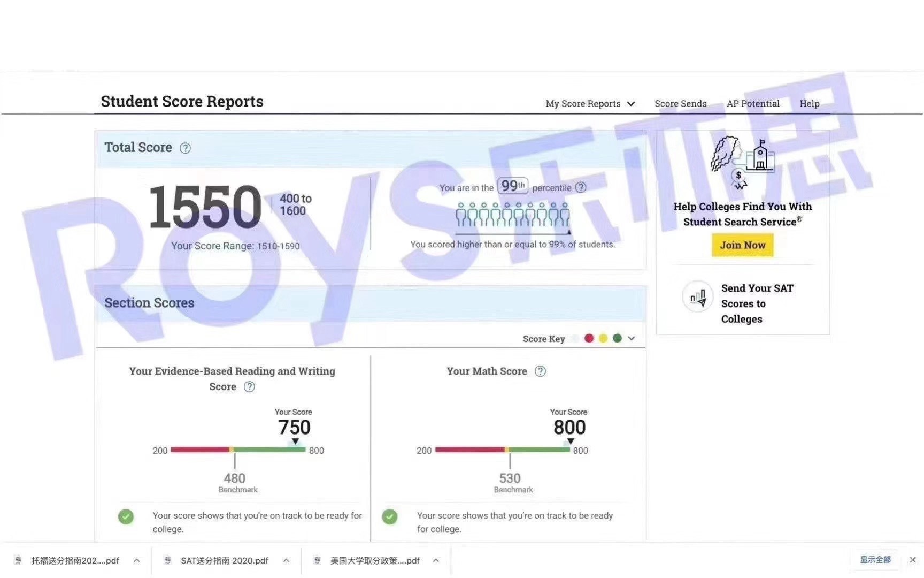Open the Reading and Writing Score help icon
This screenshot has width=924, height=578.
coord(249,387)
